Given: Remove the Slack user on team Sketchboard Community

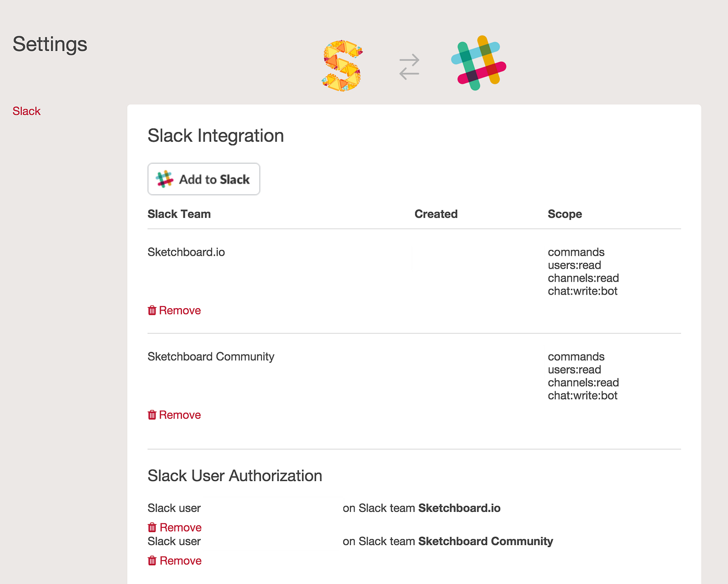Looking at the screenshot, I should point(180,560).
